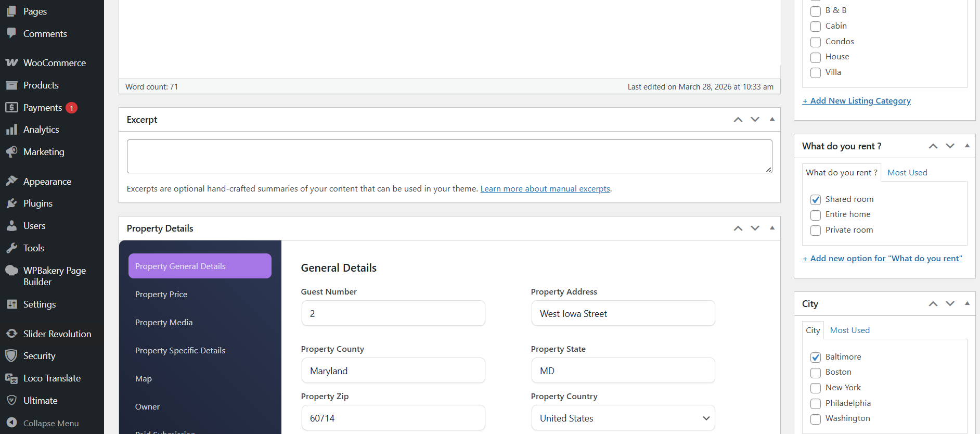Tick the Villa category checkbox

point(816,73)
